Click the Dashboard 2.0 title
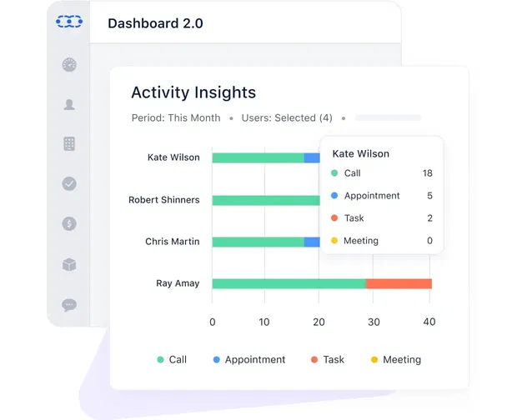The width and height of the screenshot is (517, 420). tap(155, 23)
